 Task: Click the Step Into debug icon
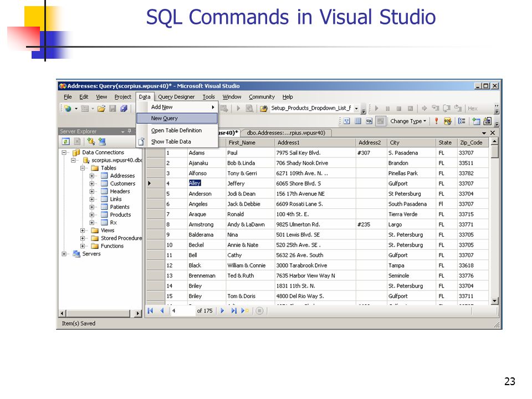coord(436,109)
